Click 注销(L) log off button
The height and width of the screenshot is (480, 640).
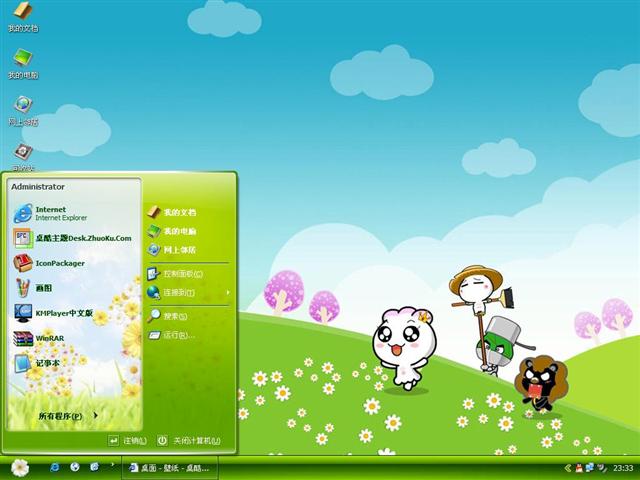click(x=127, y=441)
